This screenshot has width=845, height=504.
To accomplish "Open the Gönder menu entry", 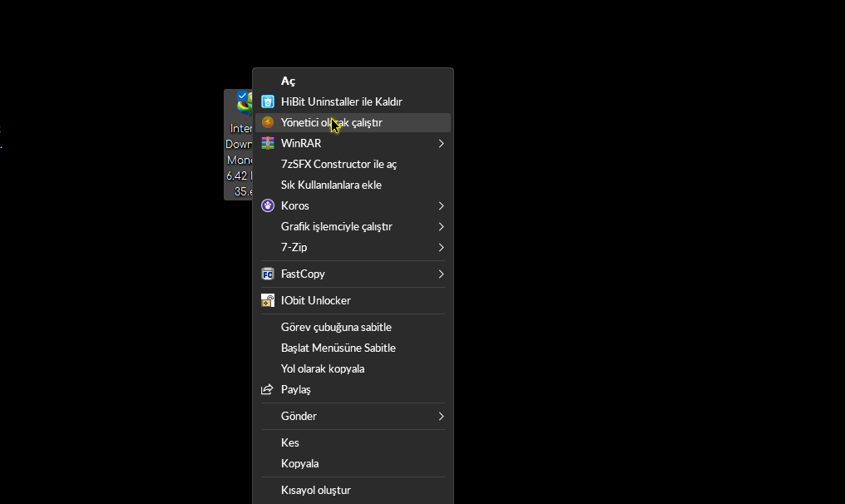I will [353, 416].
